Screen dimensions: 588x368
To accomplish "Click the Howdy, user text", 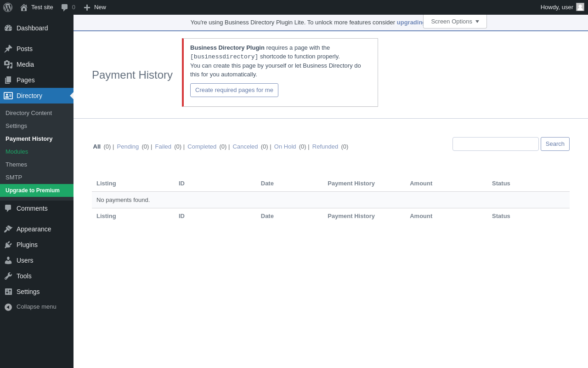I will coord(557,7).
